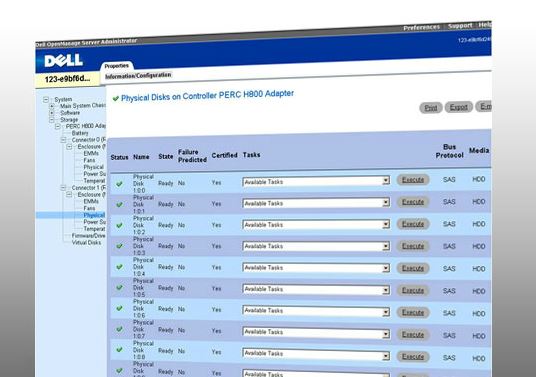Screen dimensions: 536x377
Task: Click green checkmark status of Physical Disk 1:0:3
Action: pyautogui.click(x=119, y=246)
